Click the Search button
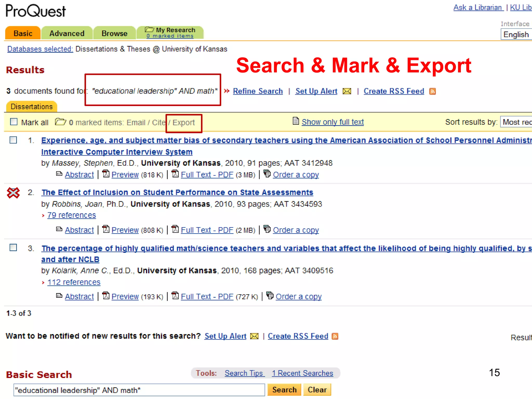This screenshot has height=399, width=532. (284, 390)
